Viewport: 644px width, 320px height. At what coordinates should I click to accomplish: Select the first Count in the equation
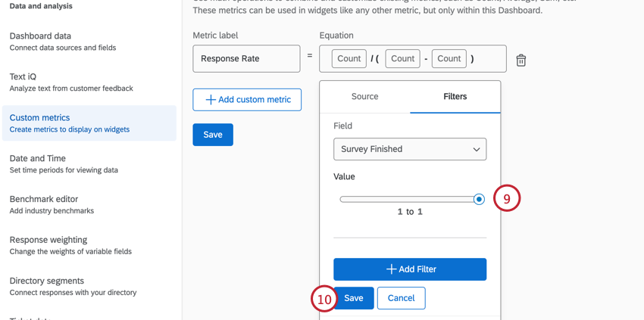(349, 59)
